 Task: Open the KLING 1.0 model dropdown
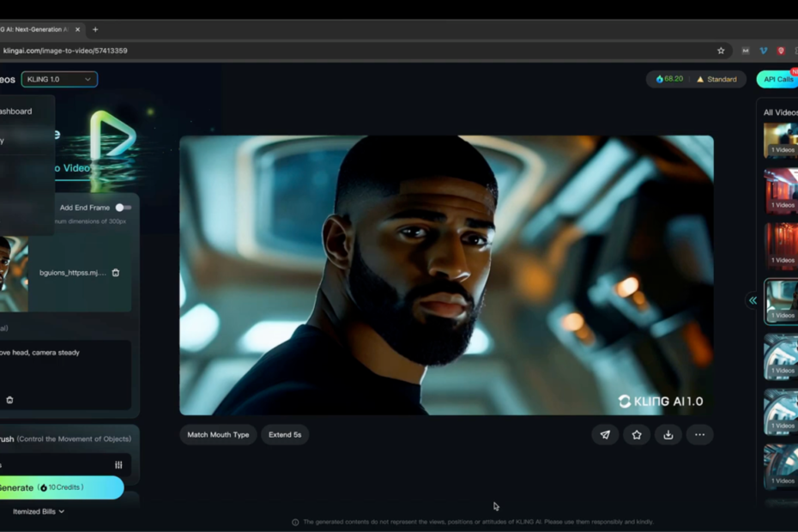pyautogui.click(x=59, y=80)
